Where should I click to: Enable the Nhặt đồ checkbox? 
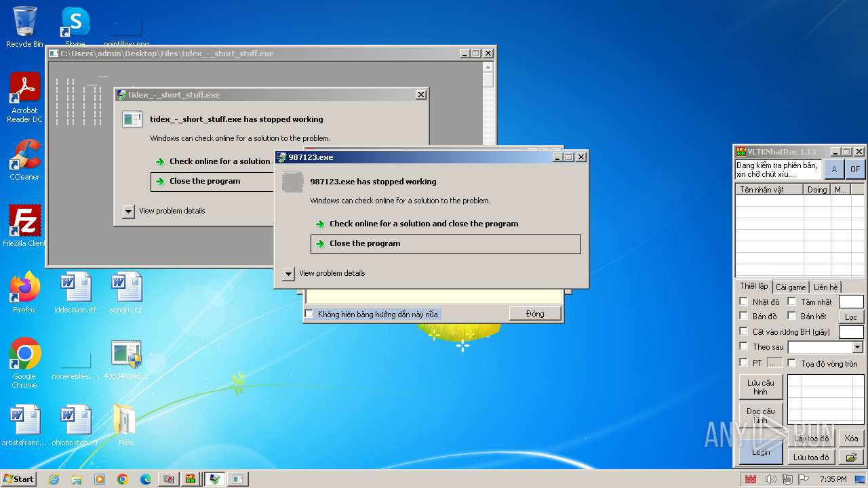743,302
